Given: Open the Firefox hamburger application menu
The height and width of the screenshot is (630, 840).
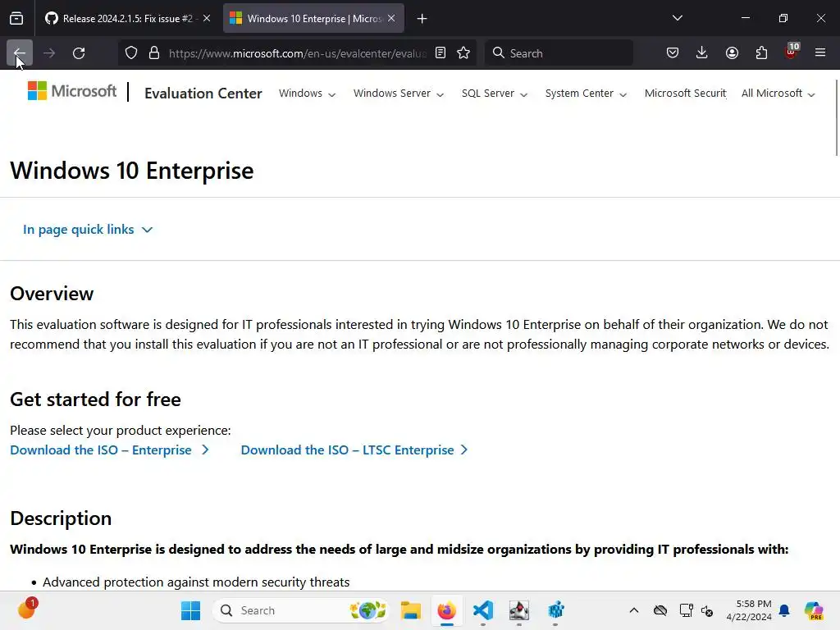Looking at the screenshot, I should click(820, 53).
